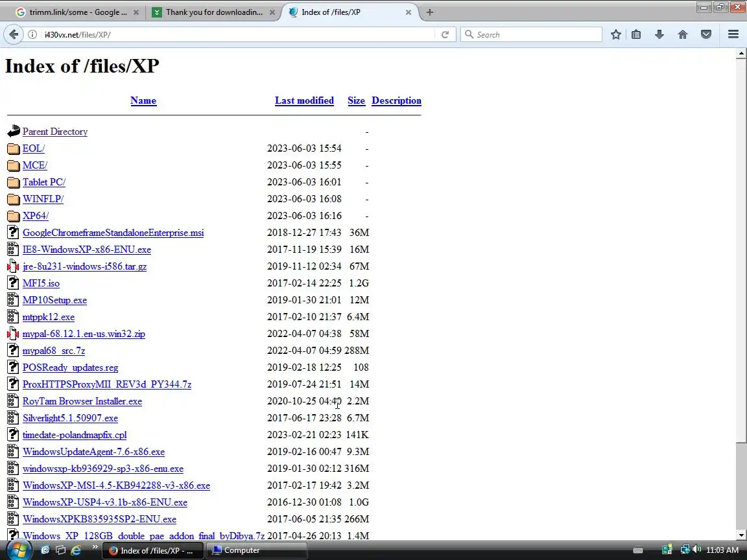Viewport: 747px width, 560px height.
Task: Download ProxHTTPSProxyMII_REV3d_PY344.7z
Action: (x=107, y=384)
